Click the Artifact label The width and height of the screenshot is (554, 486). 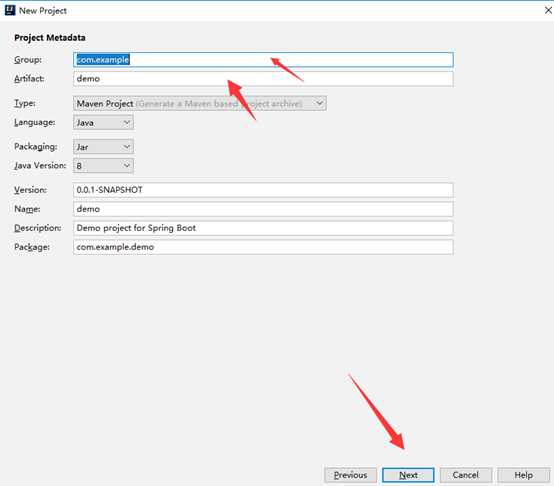coord(29,78)
